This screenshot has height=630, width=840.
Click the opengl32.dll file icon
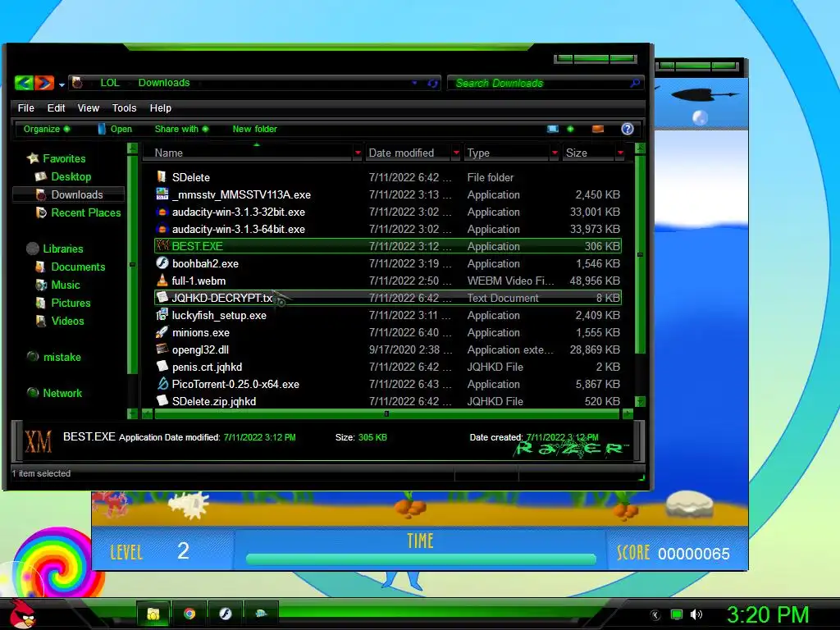point(162,349)
